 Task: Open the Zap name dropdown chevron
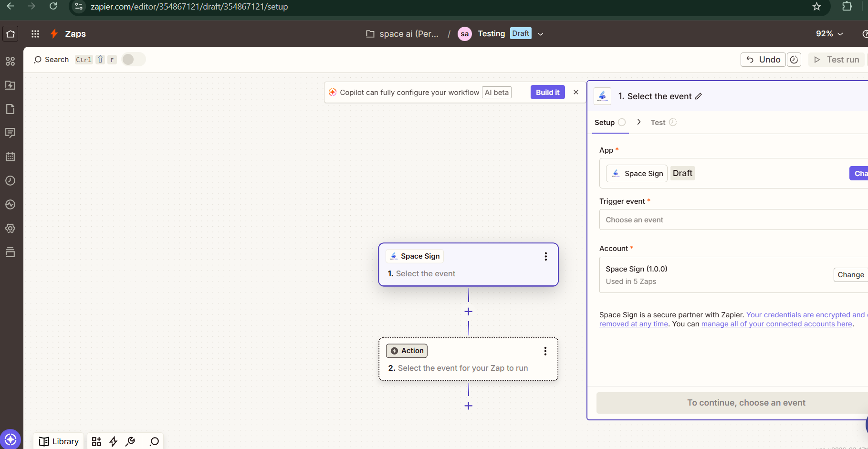coord(541,34)
